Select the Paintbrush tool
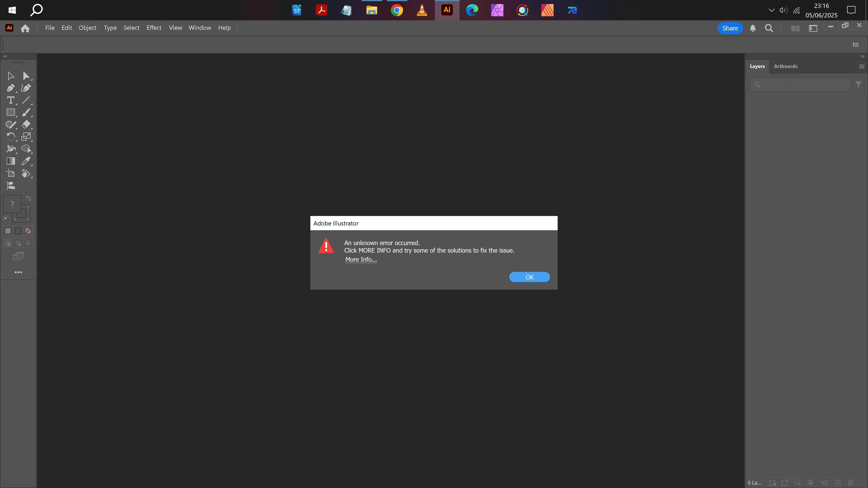This screenshot has height=488, width=868. point(26,113)
